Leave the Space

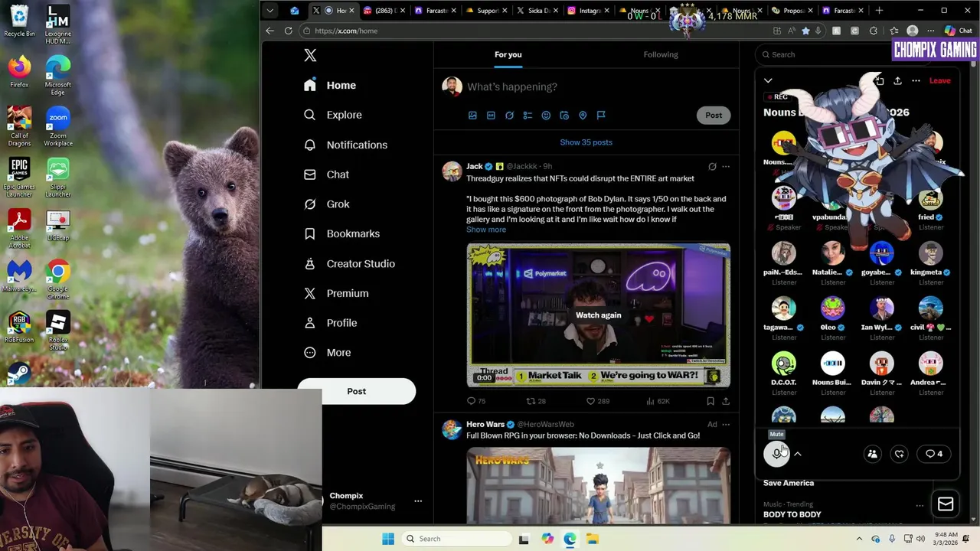click(939, 80)
